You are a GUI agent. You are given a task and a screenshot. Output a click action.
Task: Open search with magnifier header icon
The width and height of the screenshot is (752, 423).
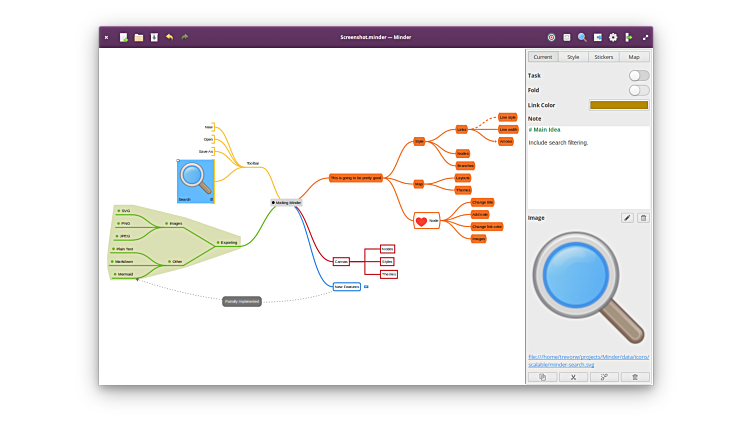(582, 37)
